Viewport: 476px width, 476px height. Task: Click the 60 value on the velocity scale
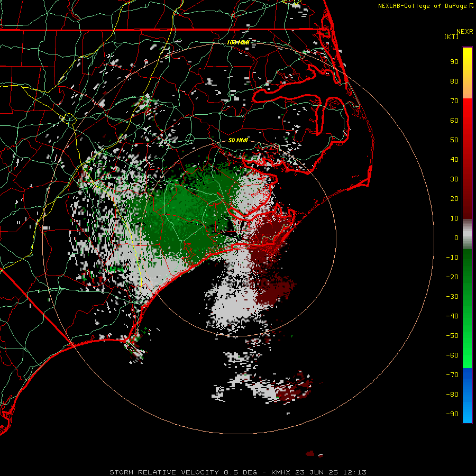tap(454, 120)
